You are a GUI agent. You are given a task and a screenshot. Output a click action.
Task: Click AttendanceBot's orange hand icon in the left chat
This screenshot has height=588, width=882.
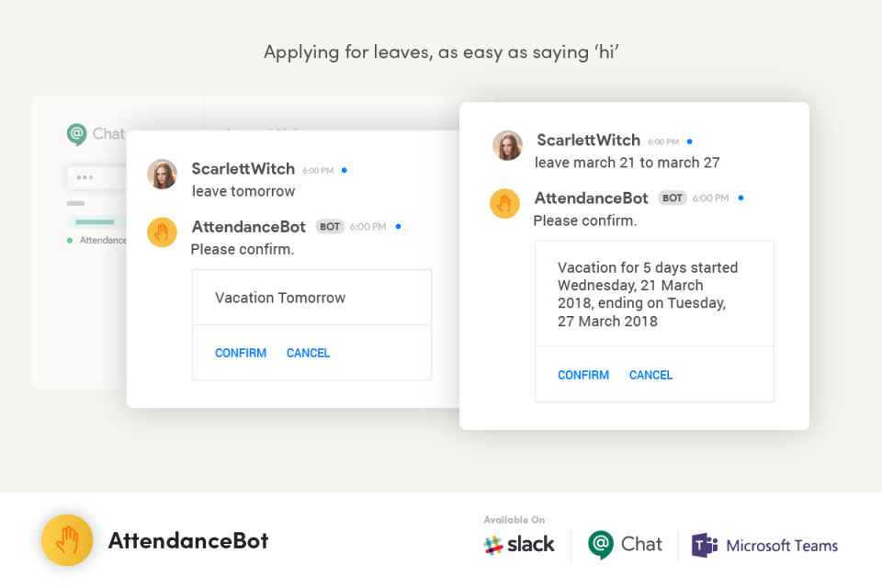(x=162, y=232)
